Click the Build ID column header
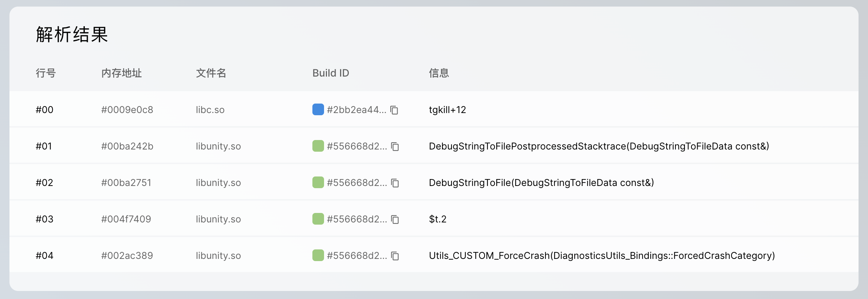The image size is (868, 299). tap(331, 73)
